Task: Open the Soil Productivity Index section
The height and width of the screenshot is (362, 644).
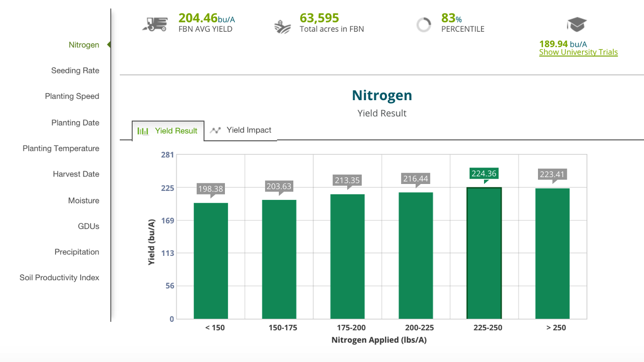Action: click(x=59, y=278)
